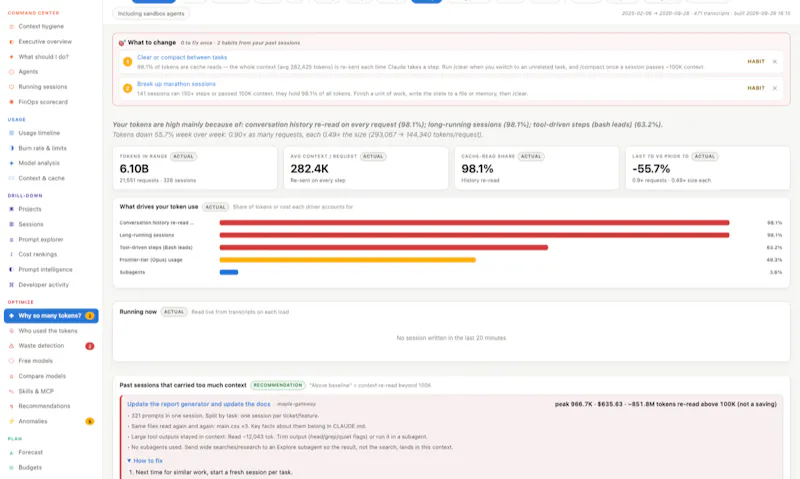Open Context hygiene sidebar icon
Image resolution: width=800 pixels, height=479 pixels.
click(x=11, y=27)
